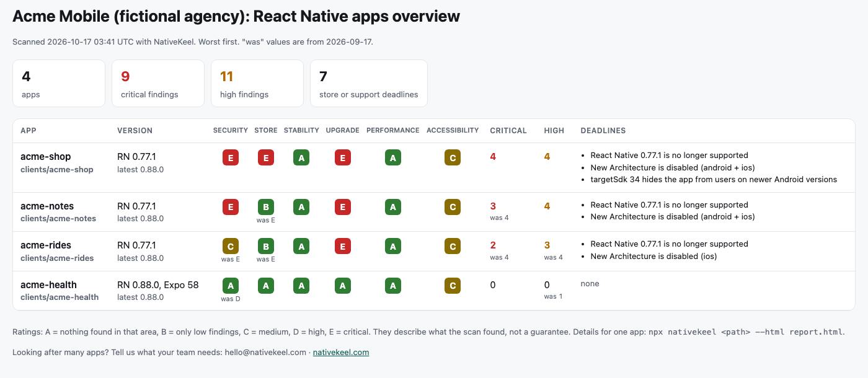868x378 pixels.
Task: Click the acme-rides app name
Action: (x=46, y=245)
